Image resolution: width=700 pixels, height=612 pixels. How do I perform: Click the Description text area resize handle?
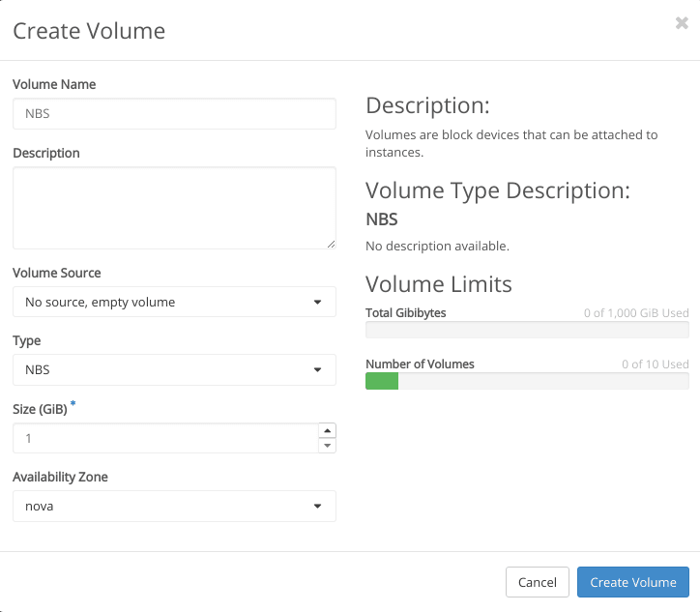pyautogui.click(x=331, y=244)
